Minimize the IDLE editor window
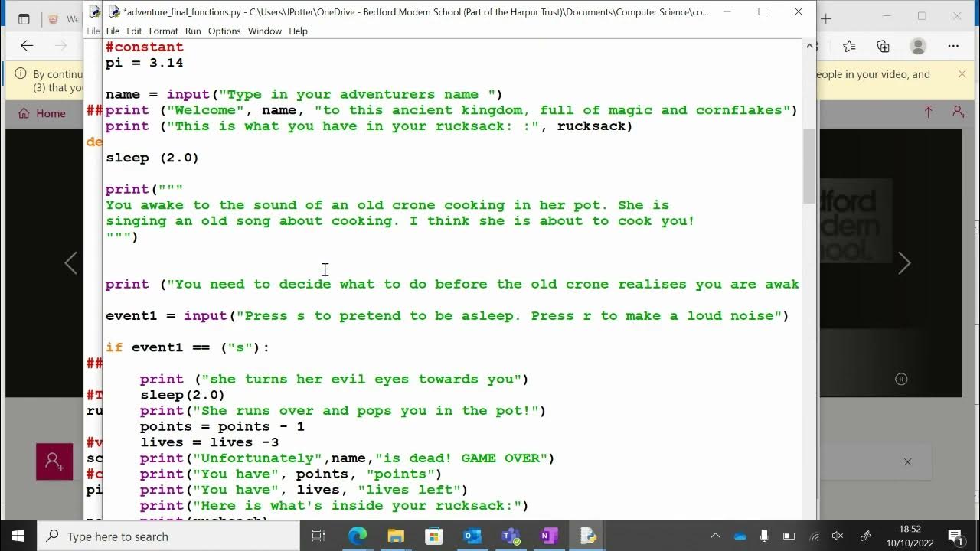Viewport: 980px width, 551px height. click(726, 11)
